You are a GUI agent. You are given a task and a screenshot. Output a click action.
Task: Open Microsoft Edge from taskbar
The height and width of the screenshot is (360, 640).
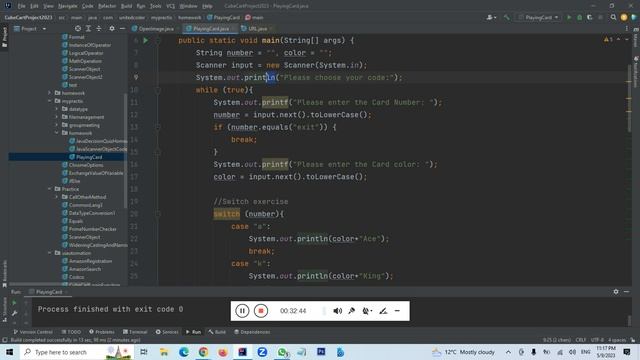coord(184,352)
